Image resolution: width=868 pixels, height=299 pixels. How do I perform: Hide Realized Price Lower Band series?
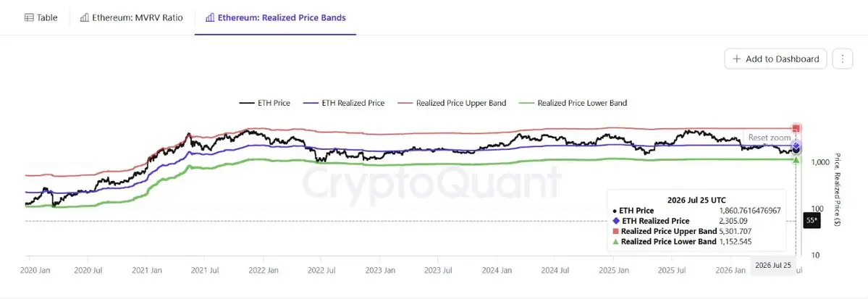tap(573, 103)
